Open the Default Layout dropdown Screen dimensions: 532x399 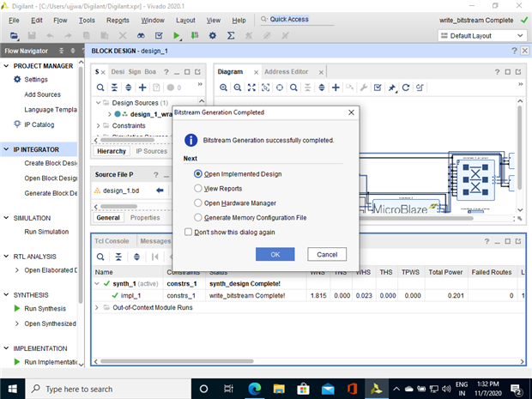[x=482, y=36]
